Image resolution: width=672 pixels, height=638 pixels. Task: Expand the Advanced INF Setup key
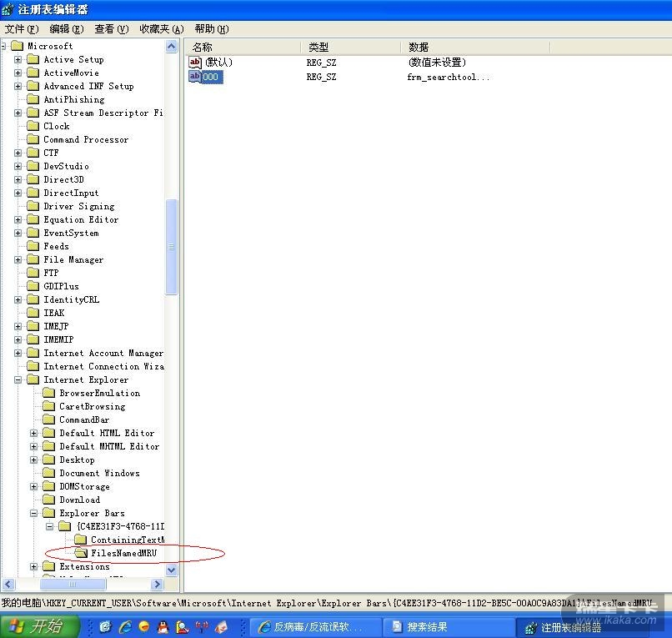(18, 86)
